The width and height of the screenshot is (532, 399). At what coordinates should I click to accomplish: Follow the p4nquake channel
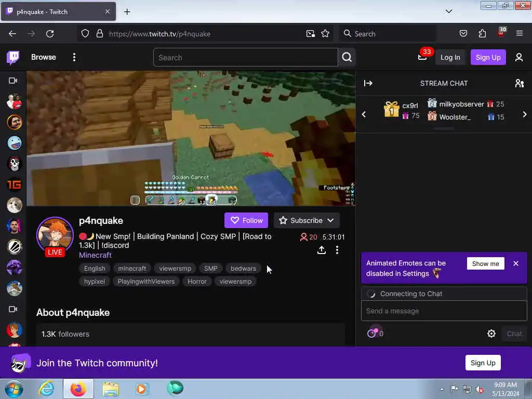pos(246,220)
